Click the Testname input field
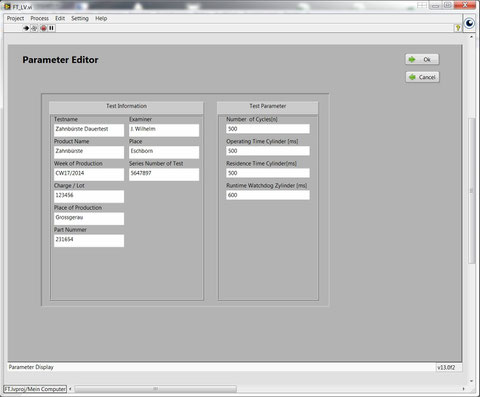Viewport: 480px width, 397px height. (x=89, y=130)
